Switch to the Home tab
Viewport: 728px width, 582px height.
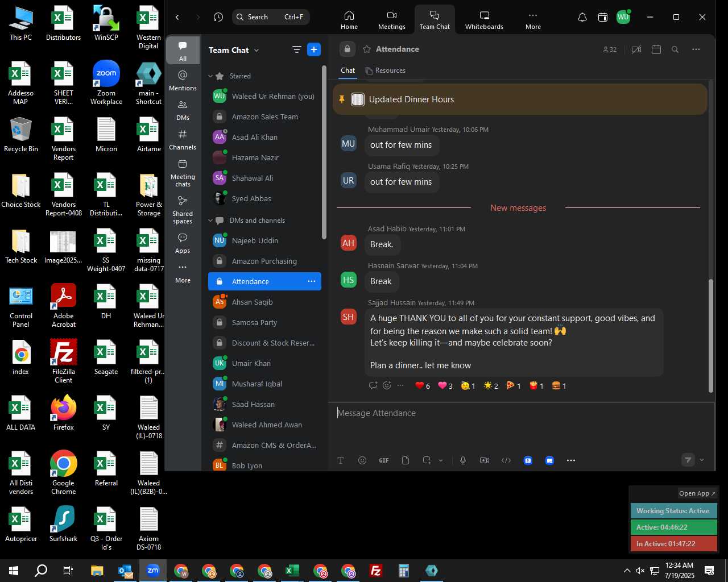tap(349, 20)
